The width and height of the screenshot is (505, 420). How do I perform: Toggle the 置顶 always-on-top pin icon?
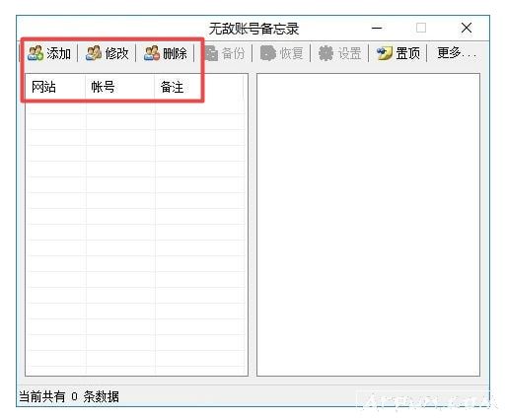click(x=385, y=53)
